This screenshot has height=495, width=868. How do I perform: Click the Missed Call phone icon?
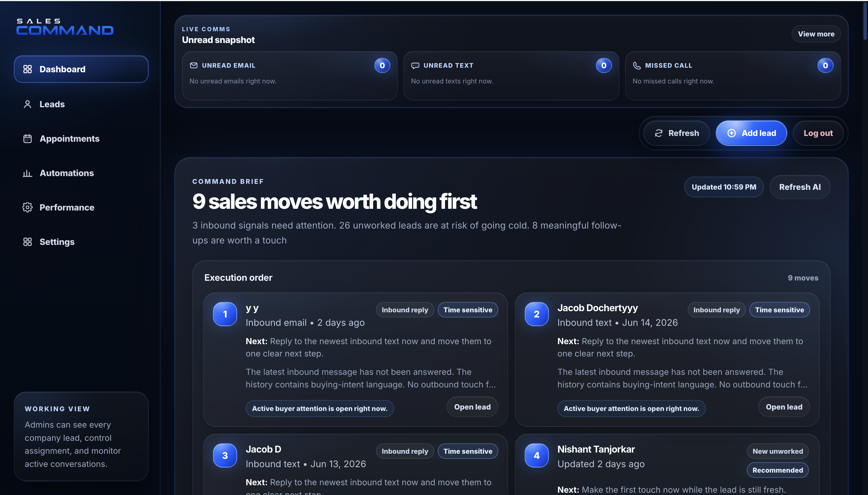[637, 65]
